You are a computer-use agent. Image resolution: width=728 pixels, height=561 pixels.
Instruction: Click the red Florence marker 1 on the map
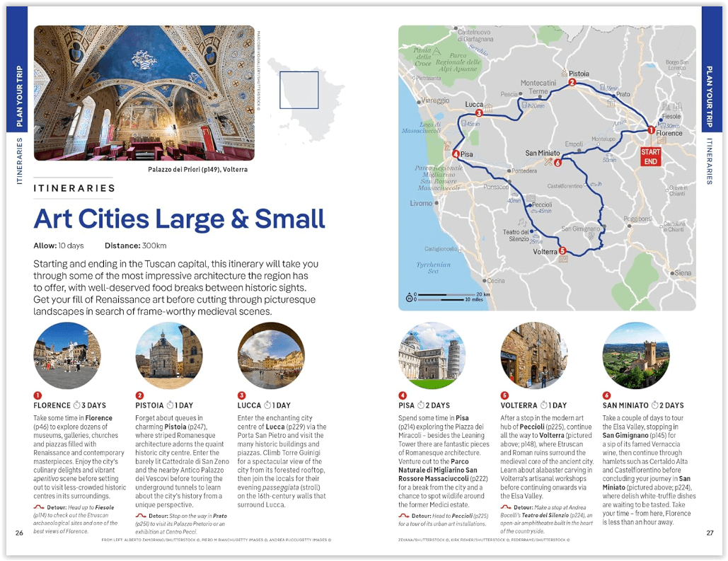point(651,129)
